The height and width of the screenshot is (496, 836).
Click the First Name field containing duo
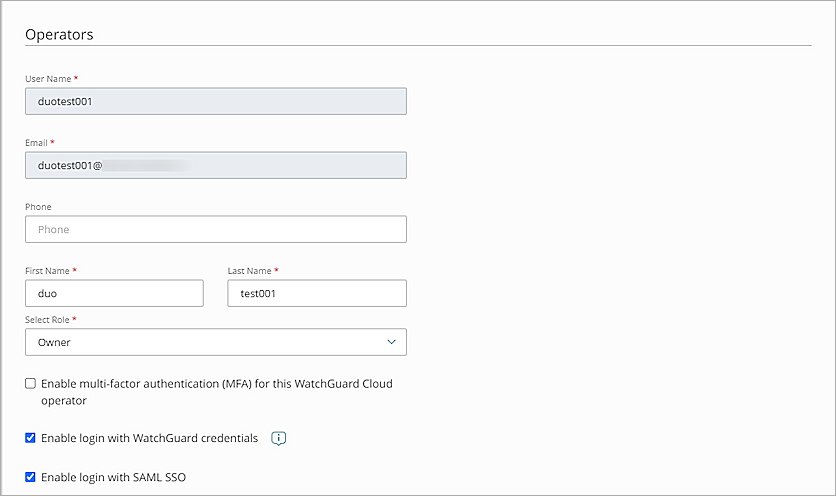point(114,293)
